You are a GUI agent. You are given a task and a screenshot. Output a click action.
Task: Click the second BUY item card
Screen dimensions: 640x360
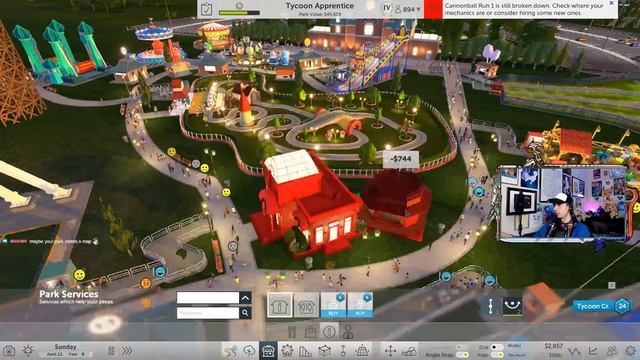click(360, 305)
